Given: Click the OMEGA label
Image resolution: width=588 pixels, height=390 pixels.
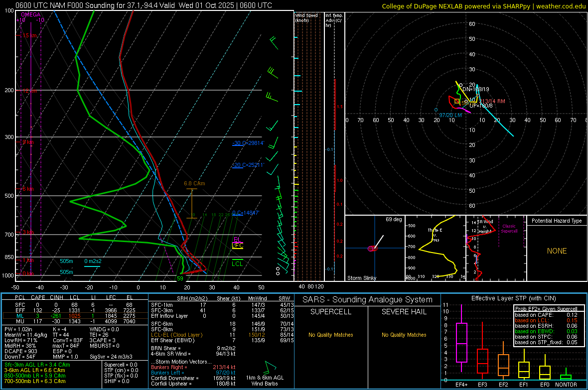Looking at the screenshot, I should (x=31, y=14).
